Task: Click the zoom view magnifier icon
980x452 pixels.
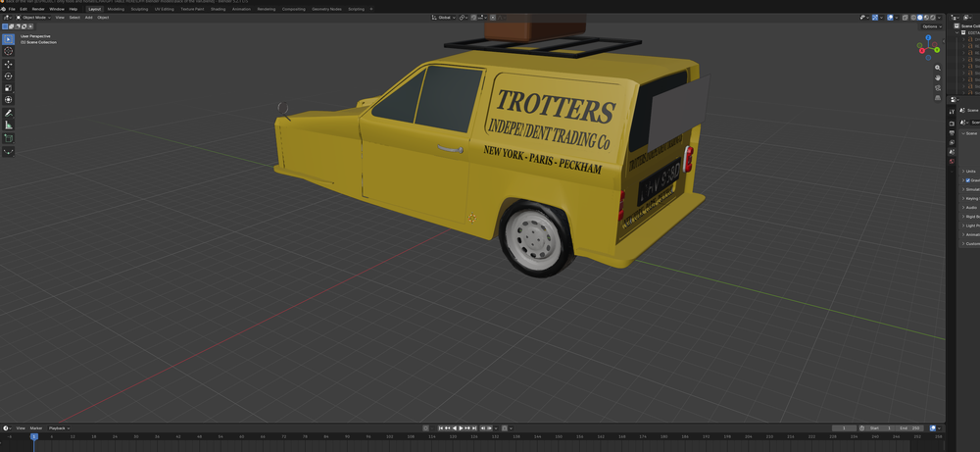Action: coord(938,68)
